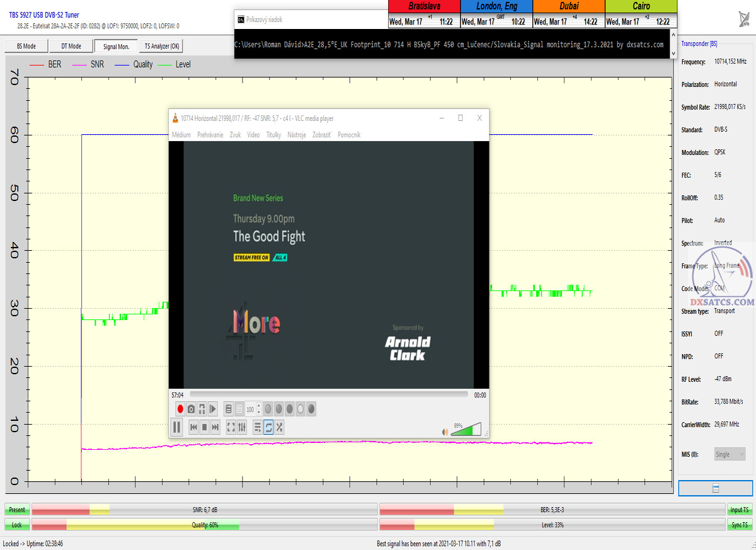
Task: Toggle loop repeat mode in VLC
Action: click(268, 427)
